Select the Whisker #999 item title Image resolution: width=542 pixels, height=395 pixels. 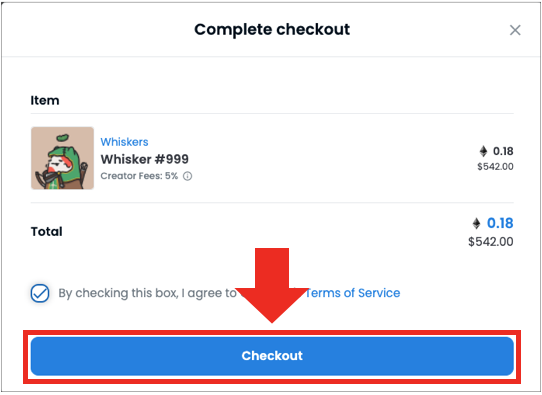pyautogui.click(x=144, y=159)
